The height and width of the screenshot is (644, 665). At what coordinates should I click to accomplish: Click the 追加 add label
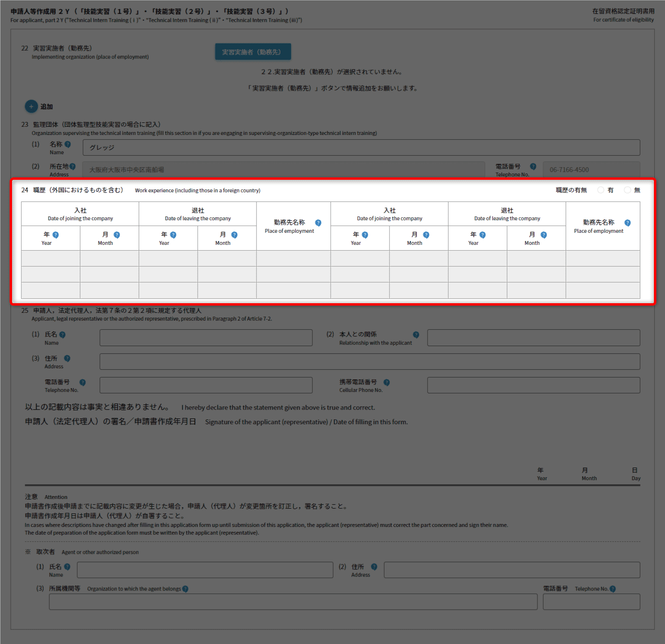click(x=47, y=107)
